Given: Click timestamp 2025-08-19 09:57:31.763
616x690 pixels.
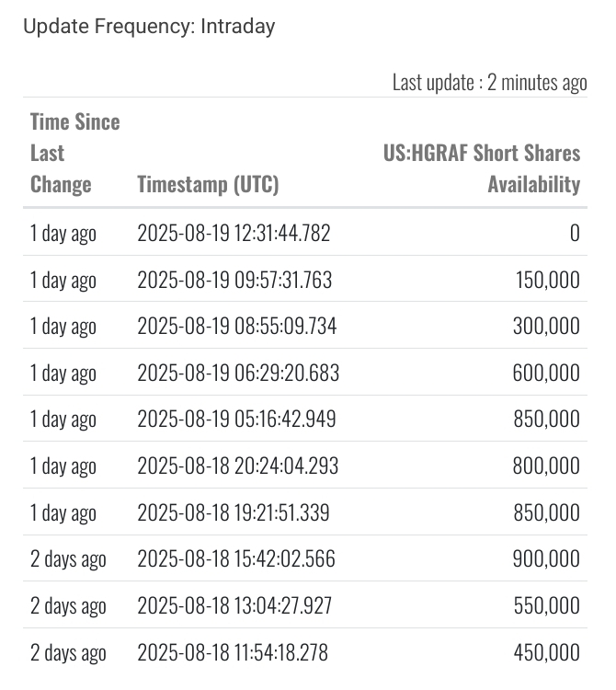Looking at the screenshot, I should coord(234,280).
